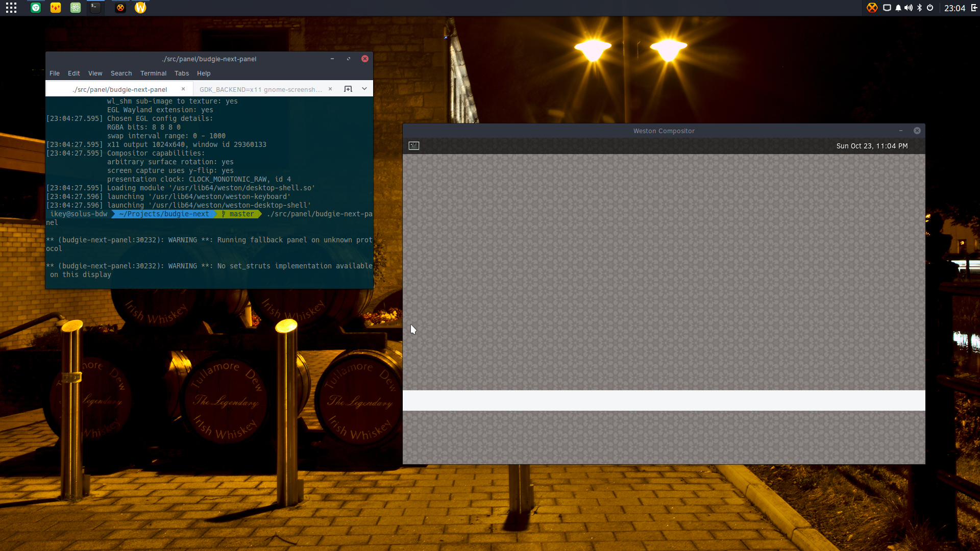Open the power menu icon

point(930,8)
